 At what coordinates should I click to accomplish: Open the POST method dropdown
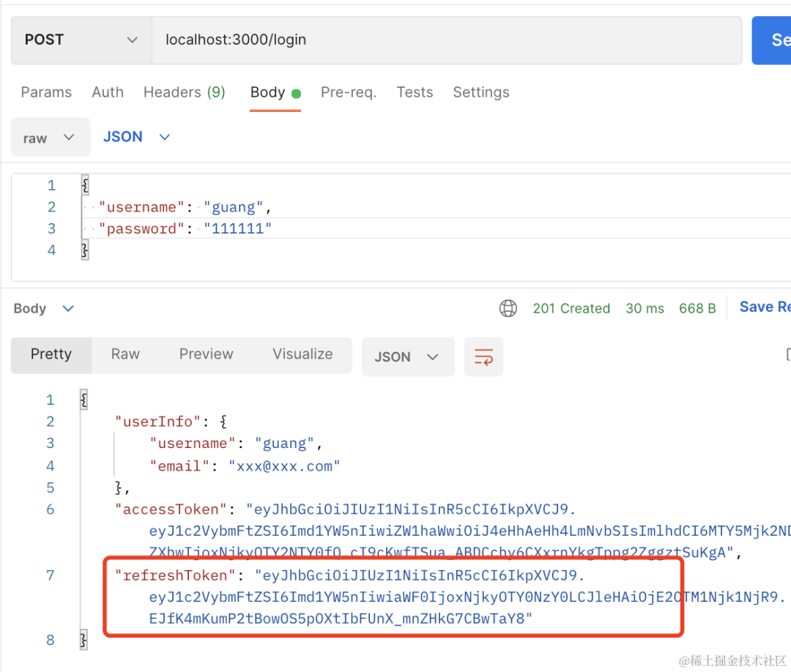pos(81,40)
